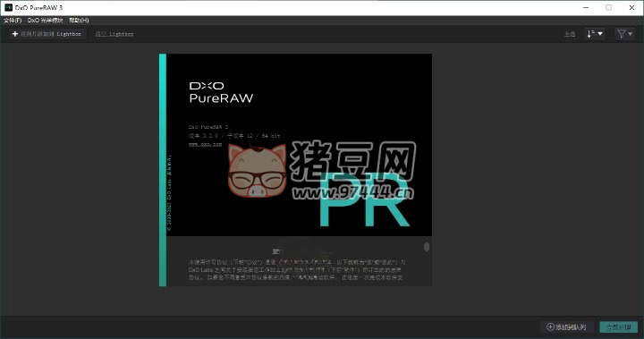The height and width of the screenshot is (339, 644).
Task: Click the DxO PureRAW logo on splash
Action: click(221, 92)
